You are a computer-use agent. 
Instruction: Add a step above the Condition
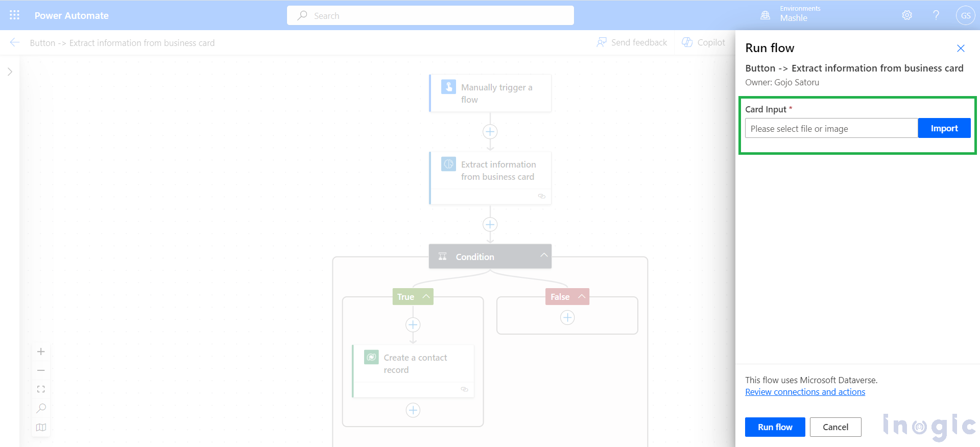click(490, 225)
